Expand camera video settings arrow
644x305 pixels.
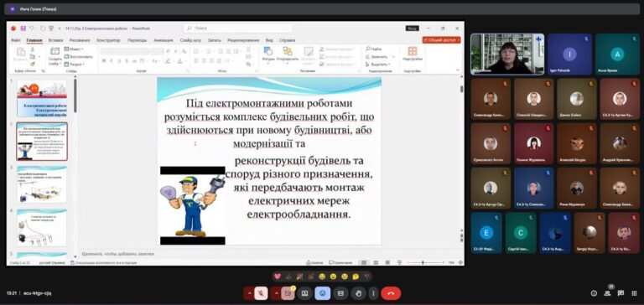pos(276,293)
